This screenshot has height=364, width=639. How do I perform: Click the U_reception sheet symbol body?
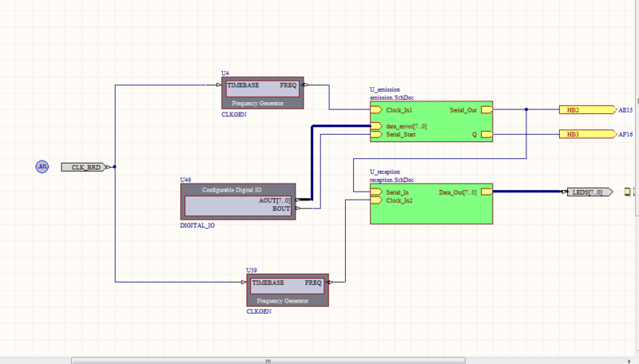(x=431, y=209)
